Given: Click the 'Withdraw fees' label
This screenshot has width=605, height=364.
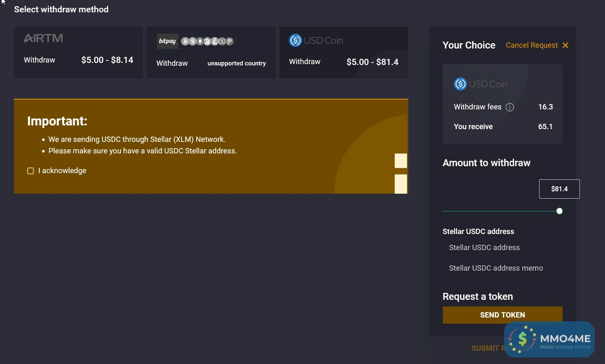Looking at the screenshot, I should (x=477, y=107).
